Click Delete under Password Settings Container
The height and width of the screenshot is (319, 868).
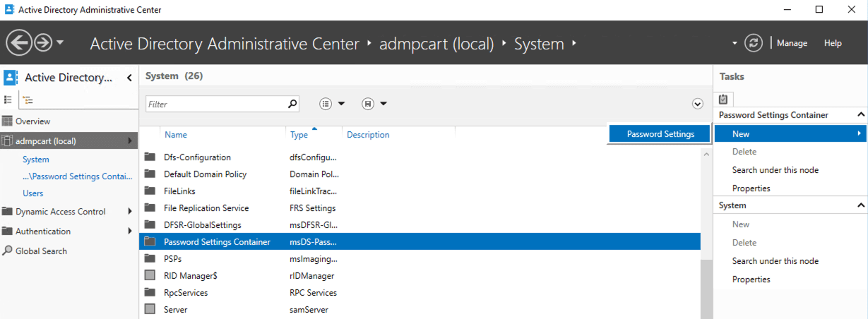[x=744, y=152]
